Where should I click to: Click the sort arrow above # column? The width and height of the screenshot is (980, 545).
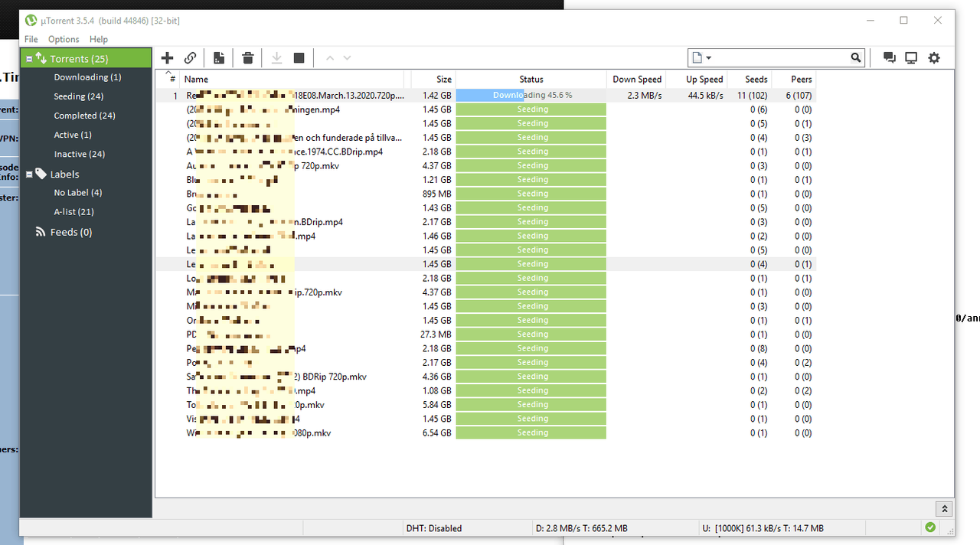pos(168,73)
